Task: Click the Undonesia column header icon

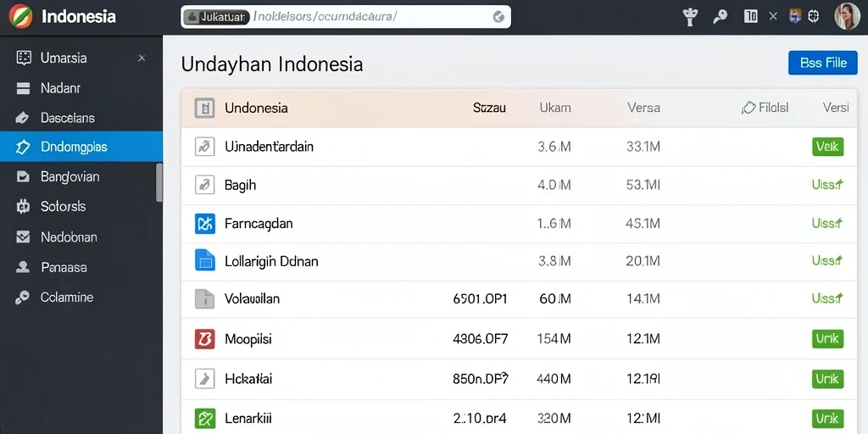Action: (x=204, y=108)
